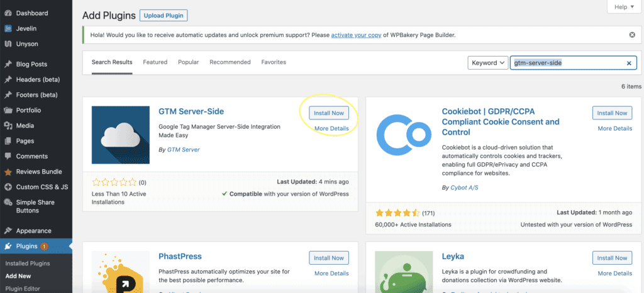The width and height of the screenshot is (644, 293).
Task: Open More Details for Cookiebot
Action: pyautogui.click(x=615, y=128)
